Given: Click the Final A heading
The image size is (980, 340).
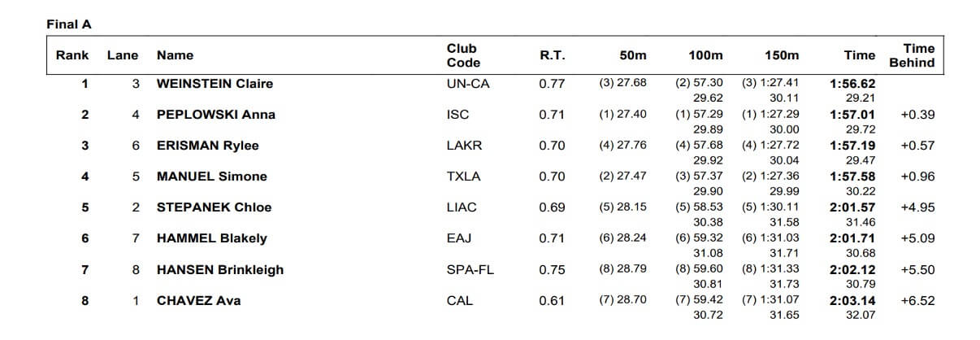Looking at the screenshot, I should (68, 24).
